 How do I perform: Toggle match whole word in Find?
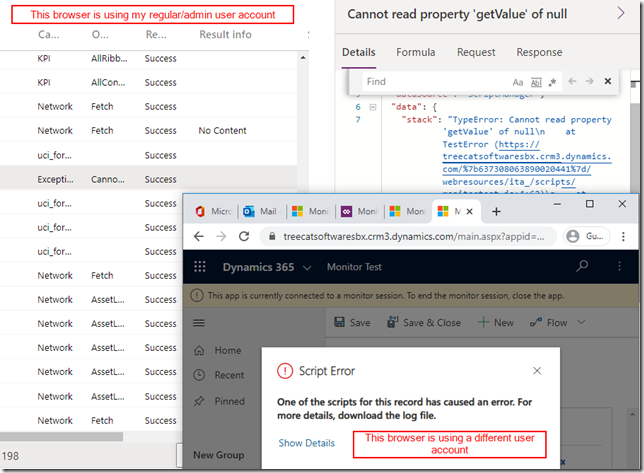coord(536,82)
